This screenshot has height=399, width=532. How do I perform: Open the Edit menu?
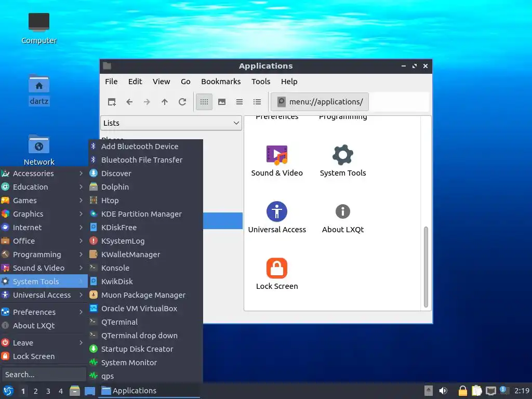point(135,82)
